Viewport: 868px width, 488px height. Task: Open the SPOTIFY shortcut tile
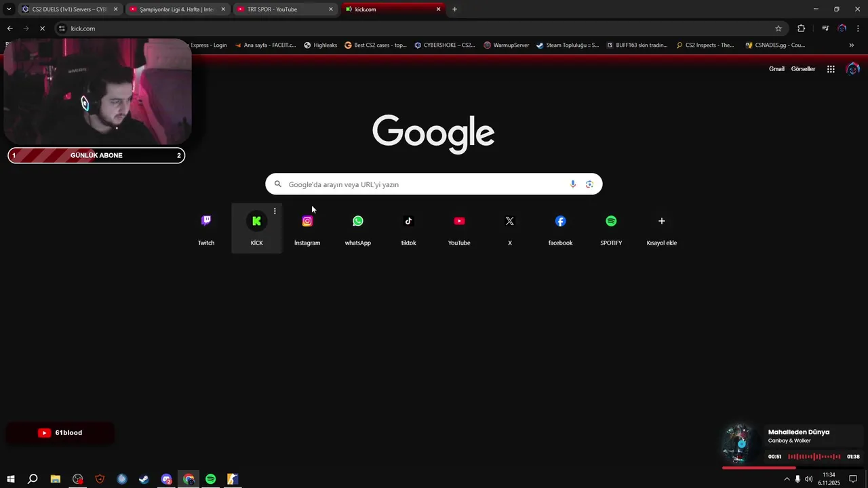[x=611, y=228]
